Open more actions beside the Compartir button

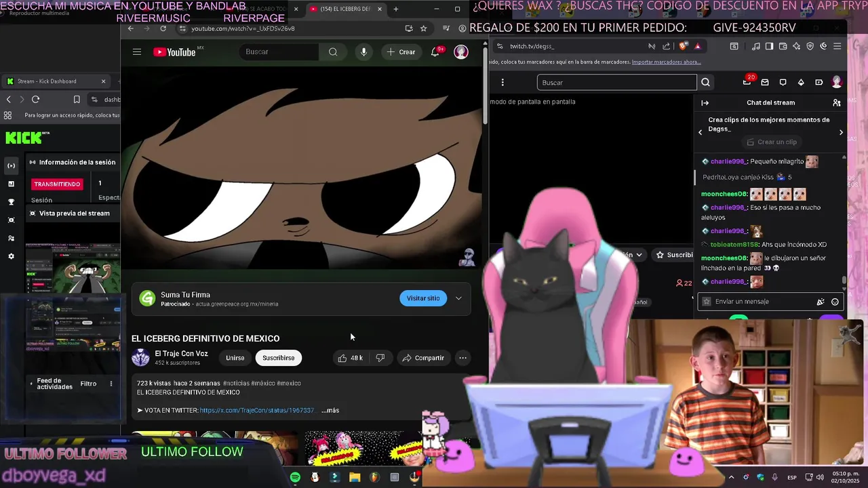(462, 358)
